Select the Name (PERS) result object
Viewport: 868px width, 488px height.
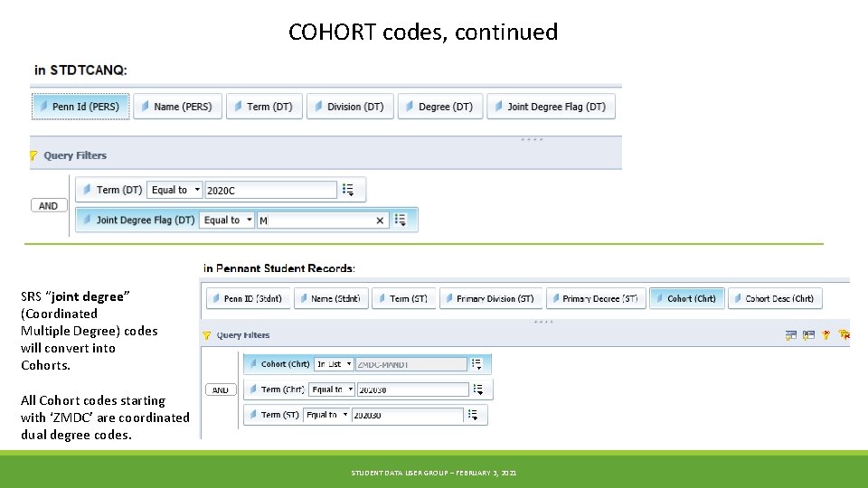[178, 107]
